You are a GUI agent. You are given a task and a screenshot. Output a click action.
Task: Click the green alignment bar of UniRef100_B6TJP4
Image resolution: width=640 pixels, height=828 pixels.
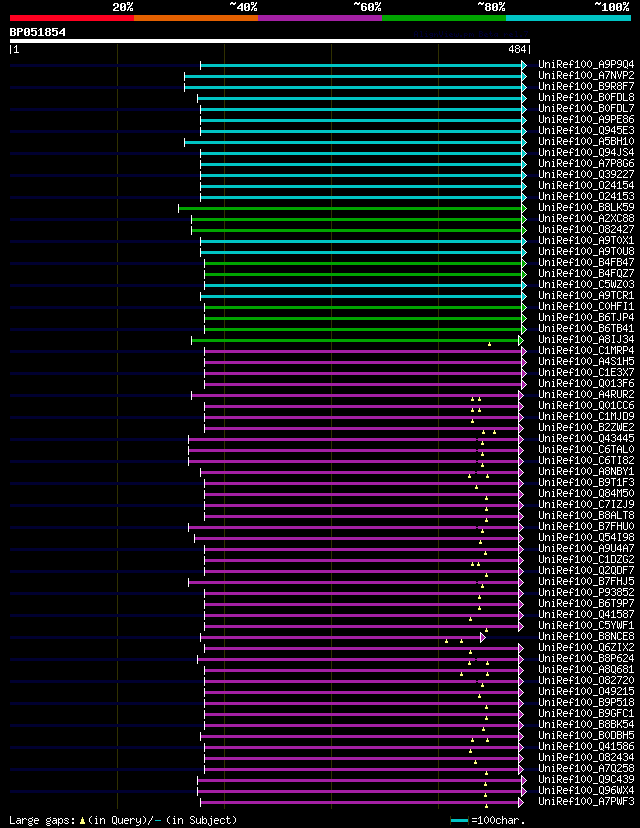[365, 318]
